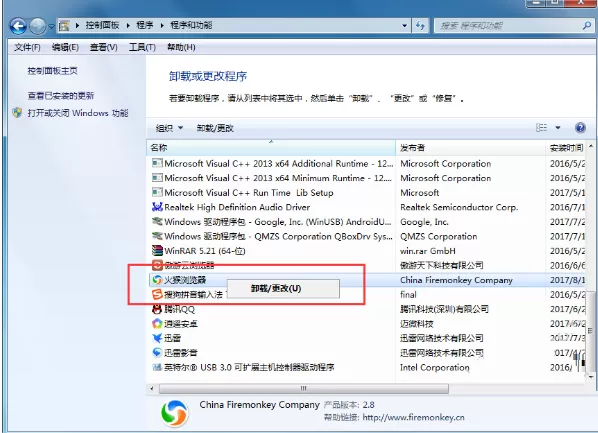Image resolution: width=598 pixels, height=433 pixels.
Task: Open the 编辑(E) menu
Action: (x=65, y=47)
